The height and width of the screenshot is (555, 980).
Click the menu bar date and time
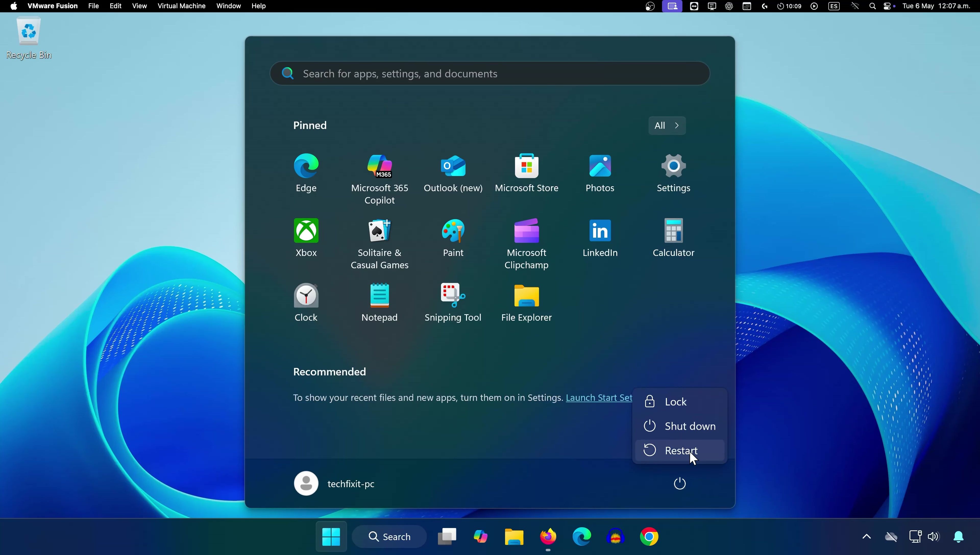tap(937, 6)
